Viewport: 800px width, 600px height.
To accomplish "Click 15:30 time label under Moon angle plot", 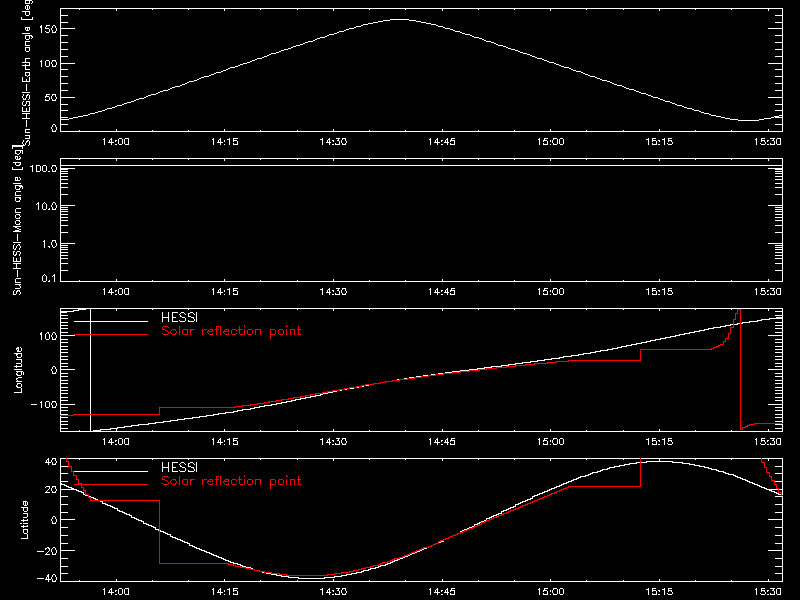I will [768, 292].
